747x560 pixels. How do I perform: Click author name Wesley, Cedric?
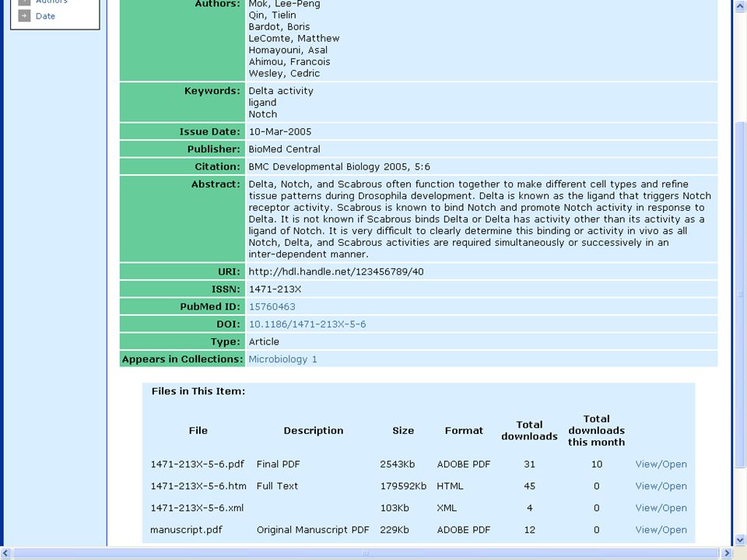284,74
